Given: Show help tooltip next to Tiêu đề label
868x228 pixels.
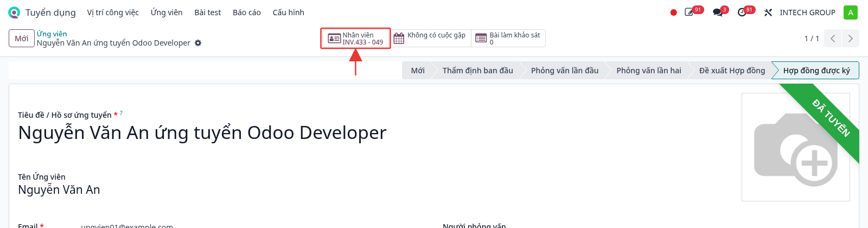Looking at the screenshot, I should (x=121, y=113).
